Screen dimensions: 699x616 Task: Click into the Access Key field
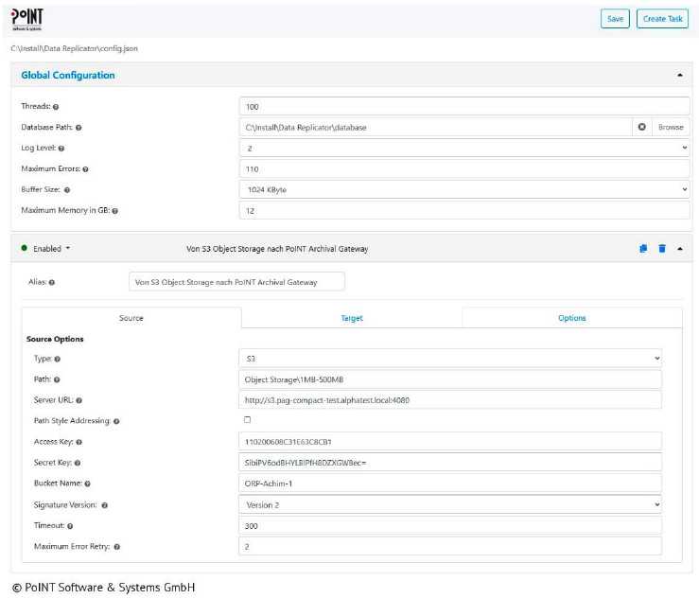click(x=450, y=442)
